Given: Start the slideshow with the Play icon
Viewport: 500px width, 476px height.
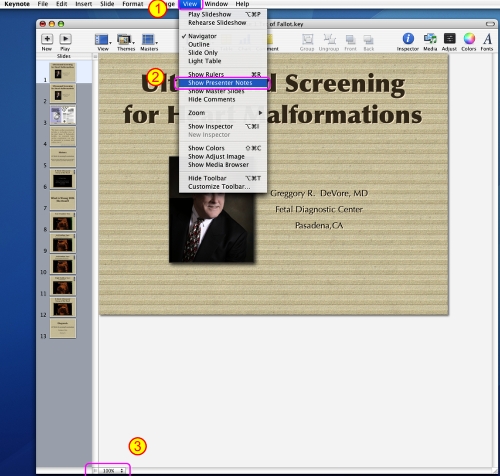Looking at the screenshot, I should [x=65, y=39].
